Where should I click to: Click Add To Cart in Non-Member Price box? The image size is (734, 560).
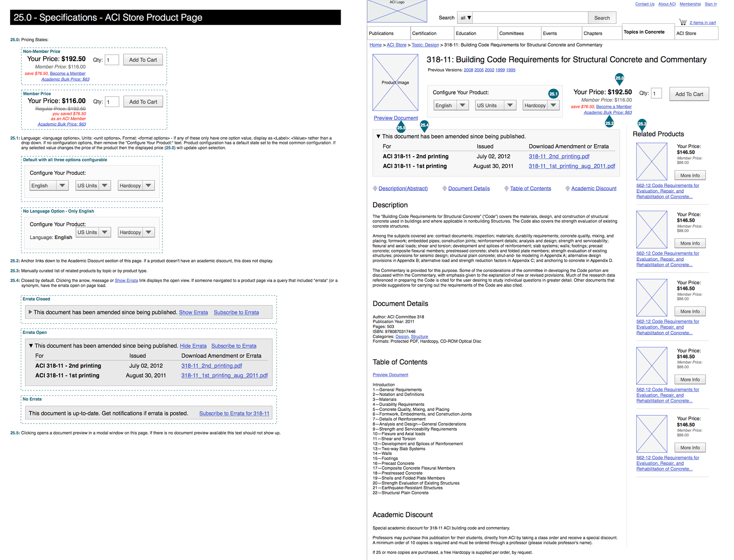click(143, 60)
